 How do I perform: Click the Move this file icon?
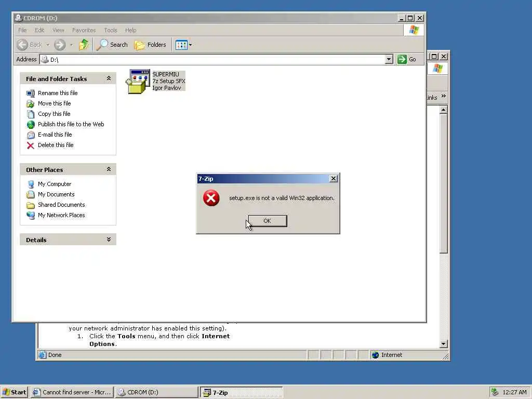(x=31, y=104)
